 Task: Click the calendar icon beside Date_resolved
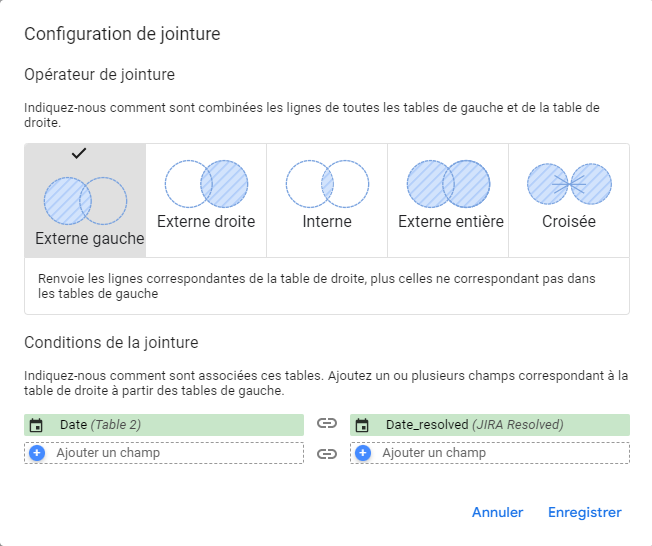(362, 425)
